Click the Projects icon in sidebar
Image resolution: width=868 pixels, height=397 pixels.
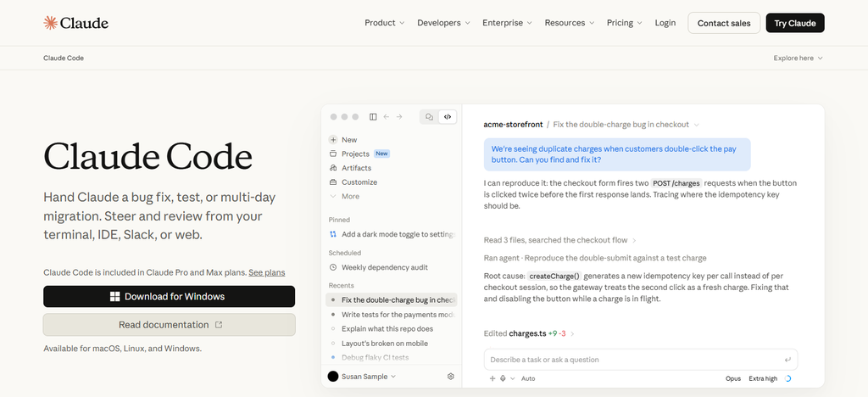(x=332, y=154)
